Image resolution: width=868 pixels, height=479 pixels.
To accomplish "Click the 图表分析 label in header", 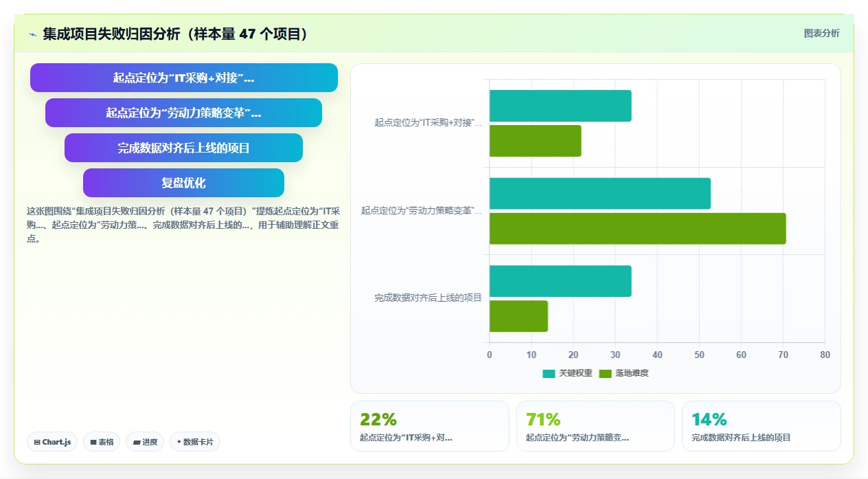I will pyautogui.click(x=821, y=33).
